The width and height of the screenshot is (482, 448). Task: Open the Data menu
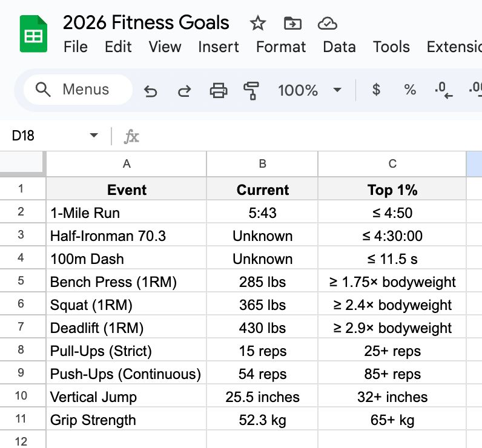coord(339,47)
